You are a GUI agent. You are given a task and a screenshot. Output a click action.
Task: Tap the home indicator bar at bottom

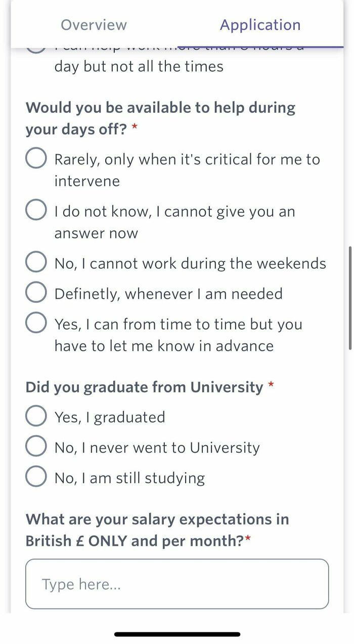[x=177, y=634]
